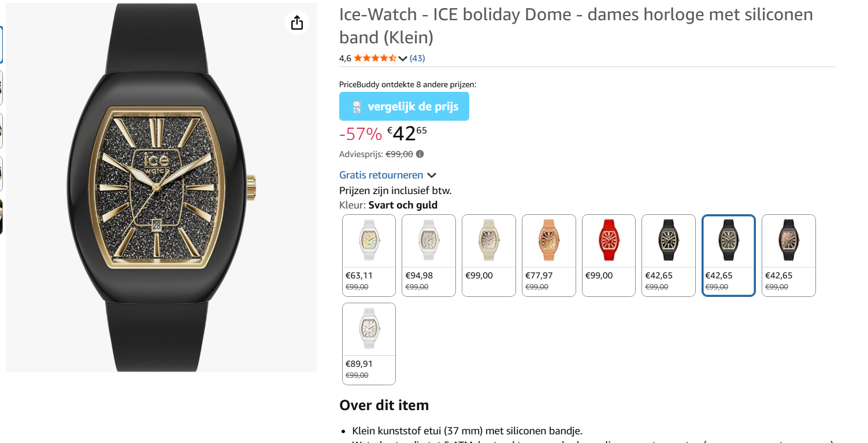Screen dimensions: 868x443
Task: Open the (43) customer reviews link
Action: 416,58
